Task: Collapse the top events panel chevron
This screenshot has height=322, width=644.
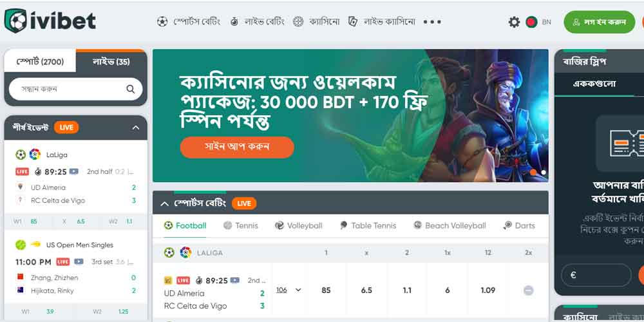Action: (x=136, y=128)
